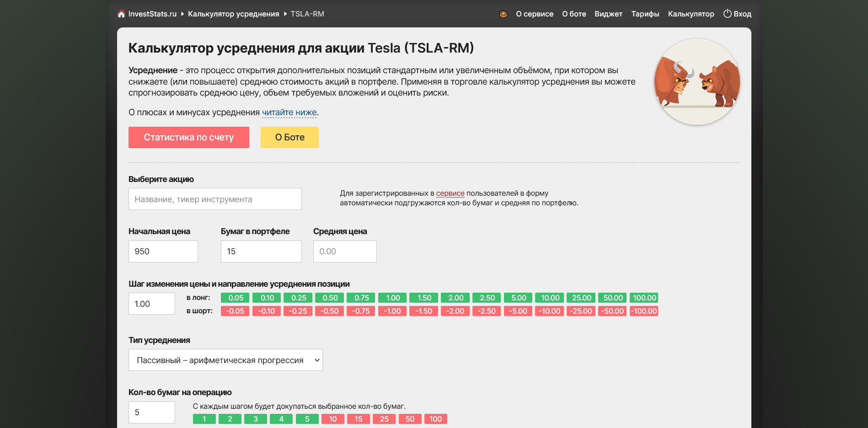Click the Средняя цена input
The height and width of the screenshot is (428, 868).
tap(345, 251)
